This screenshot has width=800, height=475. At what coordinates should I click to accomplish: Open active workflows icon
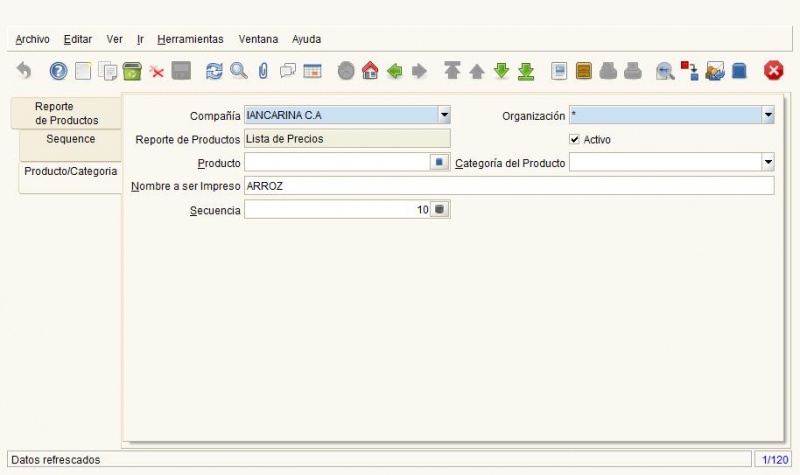[690, 70]
